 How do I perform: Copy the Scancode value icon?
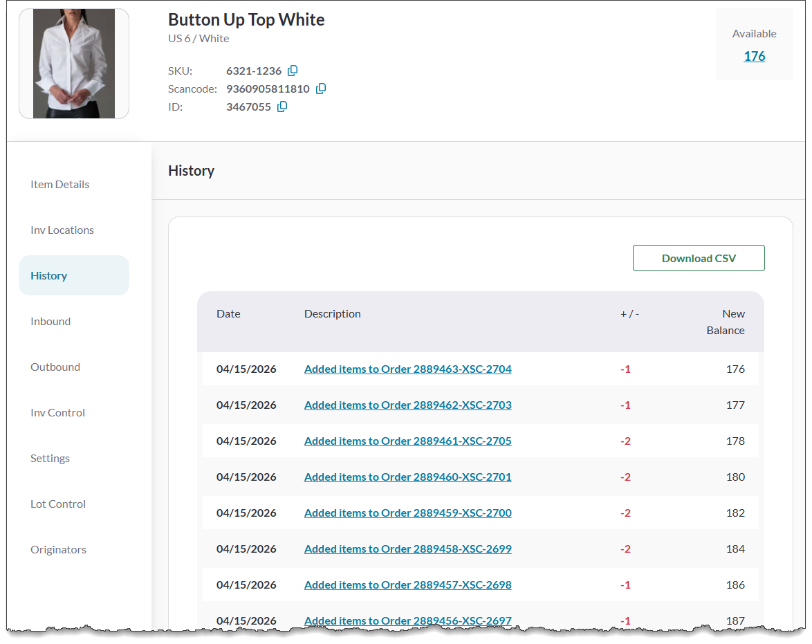pyautogui.click(x=321, y=89)
